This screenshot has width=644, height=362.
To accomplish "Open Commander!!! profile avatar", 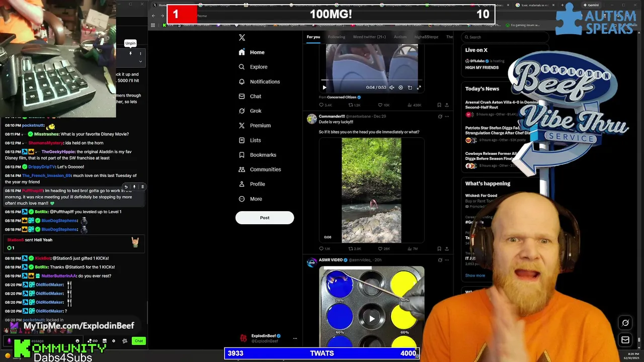I will pos(312,119).
